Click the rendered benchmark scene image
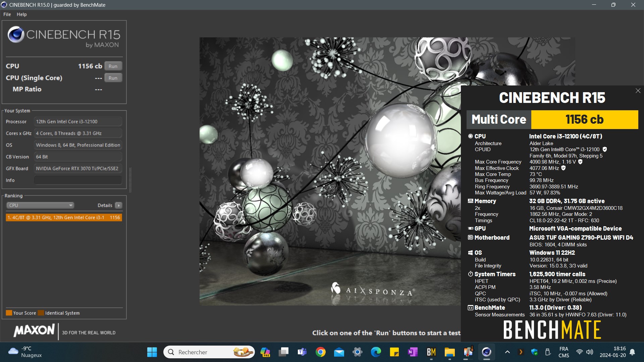 tap(330, 171)
